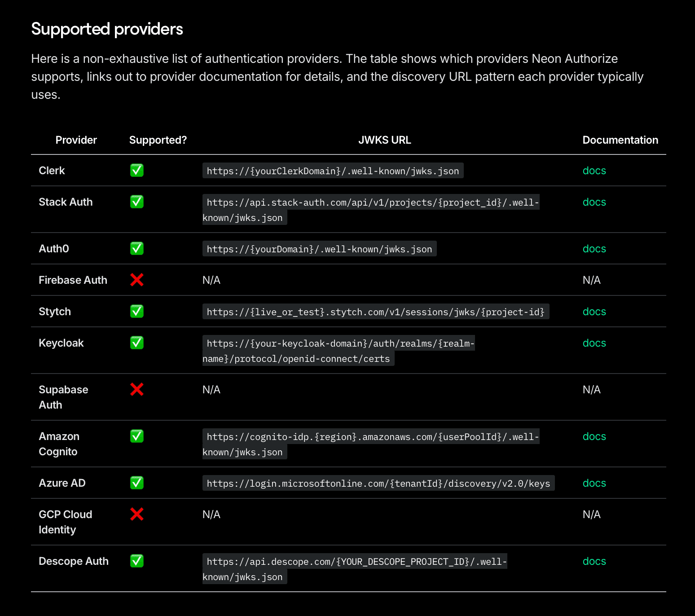The image size is (695, 616).
Task: Click the green checkmark for Auth0
Action: pos(137,249)
